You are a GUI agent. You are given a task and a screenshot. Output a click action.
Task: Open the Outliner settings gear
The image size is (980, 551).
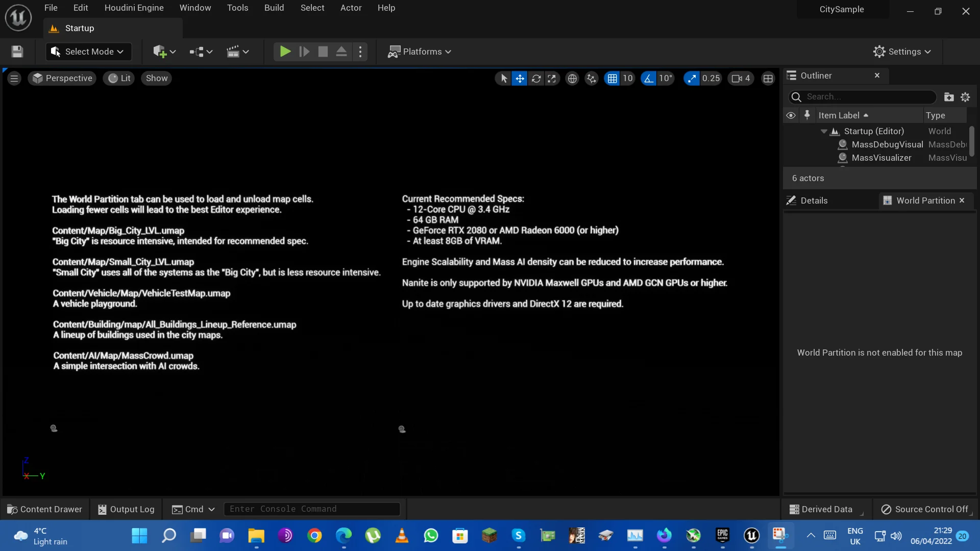tap(965, 97)
